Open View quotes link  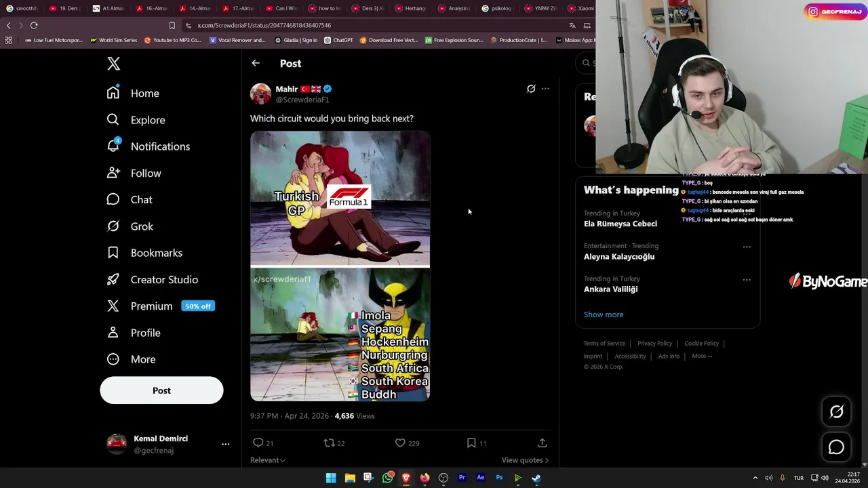[x=525, y=460]
